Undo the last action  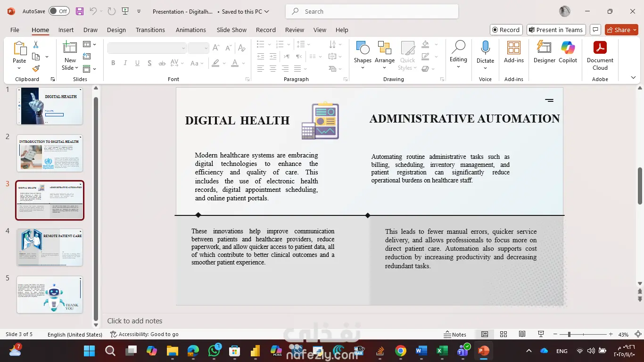(x=93, y=11)
